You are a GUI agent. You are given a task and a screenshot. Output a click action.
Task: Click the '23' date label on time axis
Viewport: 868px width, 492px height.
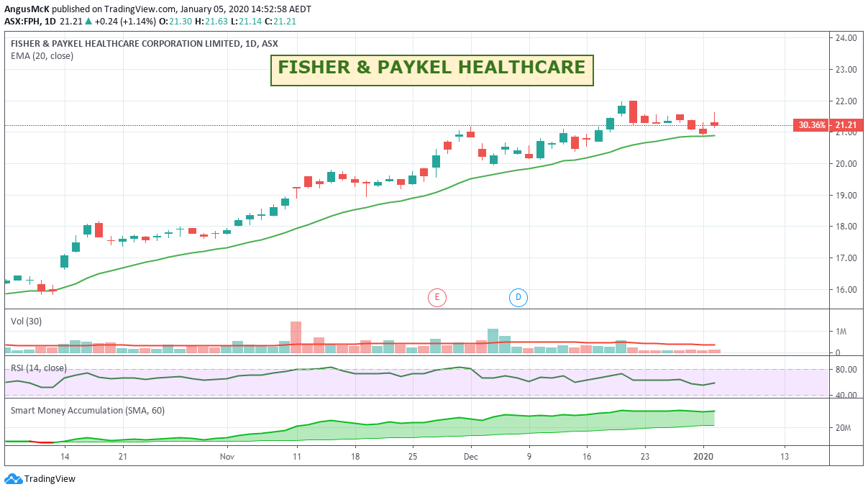click(x=645, y=456)
